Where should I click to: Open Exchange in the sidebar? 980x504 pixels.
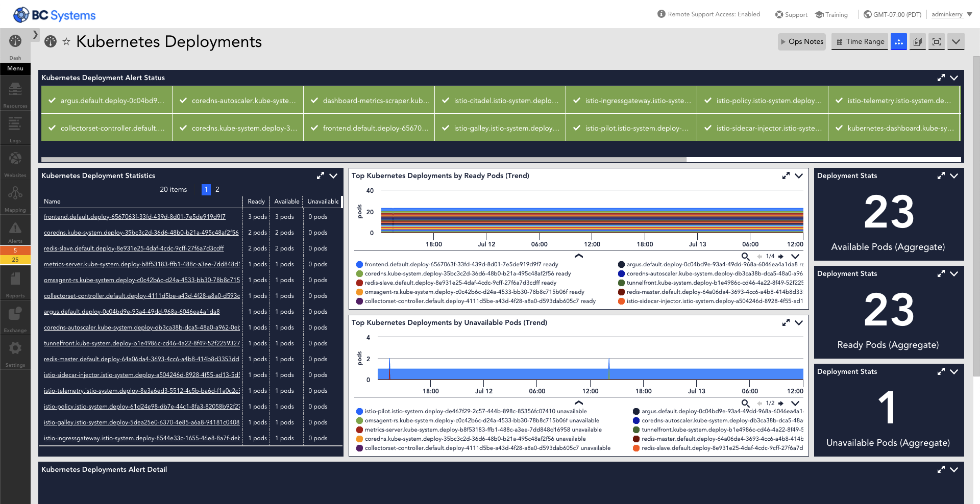[x=15, y=319]
